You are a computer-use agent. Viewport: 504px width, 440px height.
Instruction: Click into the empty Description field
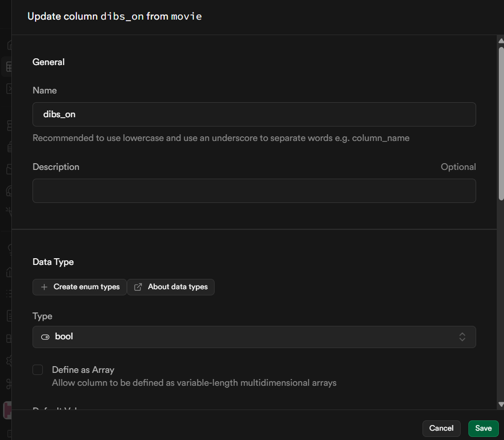(x=254, y=191)
